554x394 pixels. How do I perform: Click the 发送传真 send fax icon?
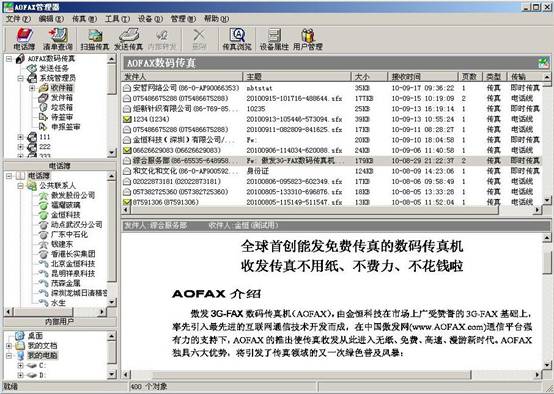click(x=129, y=39)
